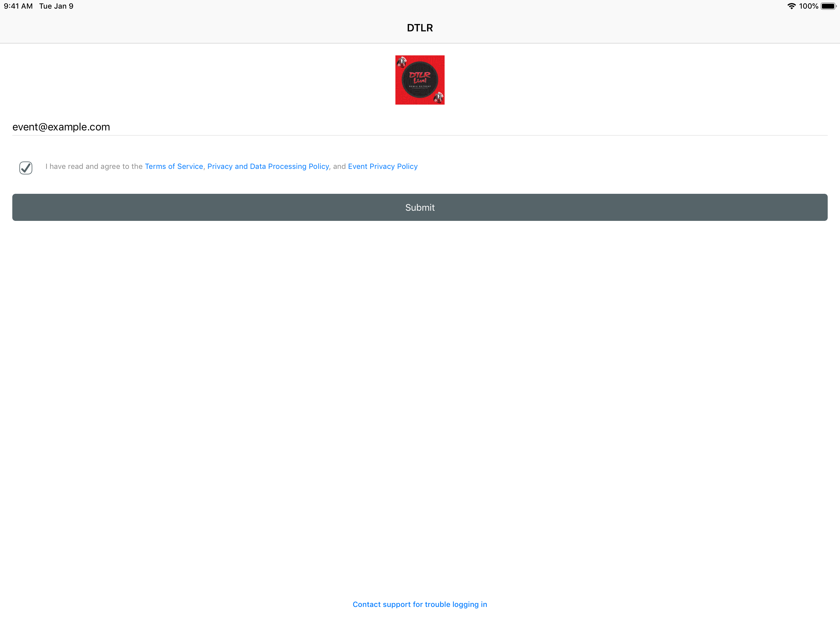Open the Event Privacy Policy link
The height and width of the screenshot is (630, 840).
(x=383, y=166)
